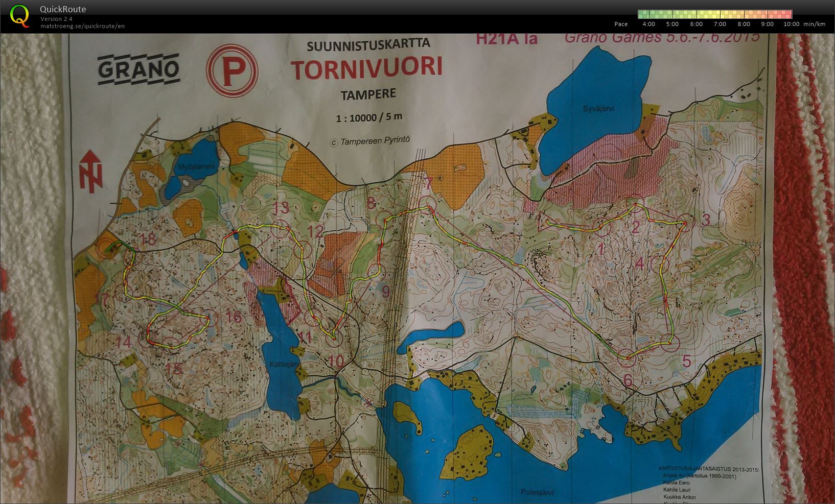Click the QuickRoute Q logo icon
The height and width of the screenshot is (504, 835).
pyautogui.click(x=19, y=15)
